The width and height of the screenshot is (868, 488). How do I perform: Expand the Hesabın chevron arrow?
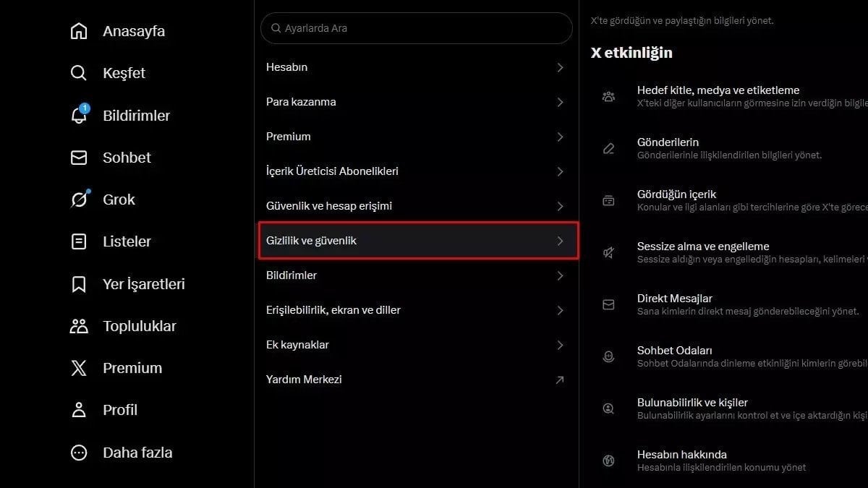(560, 67)
